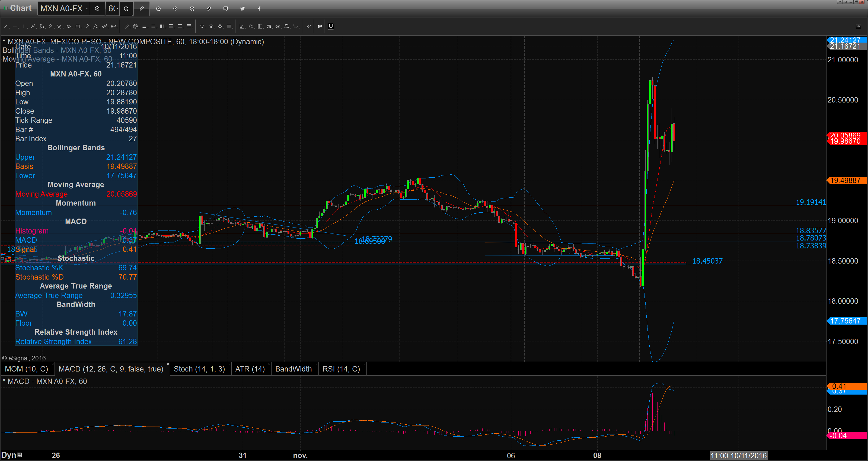Select the regression channel lines tool
The width and height of the screenshot is (868, 461).
(104, 26)
